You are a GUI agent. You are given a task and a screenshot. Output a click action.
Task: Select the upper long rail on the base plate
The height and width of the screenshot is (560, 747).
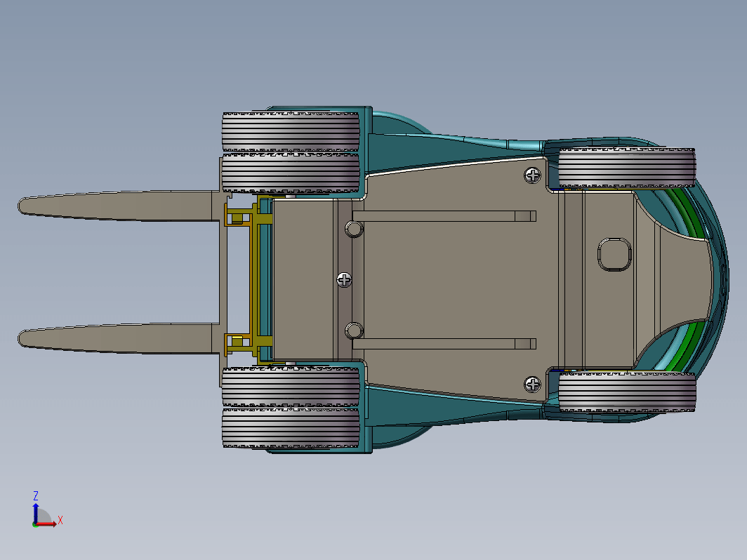pyautogui.click(x=444, y=216)
